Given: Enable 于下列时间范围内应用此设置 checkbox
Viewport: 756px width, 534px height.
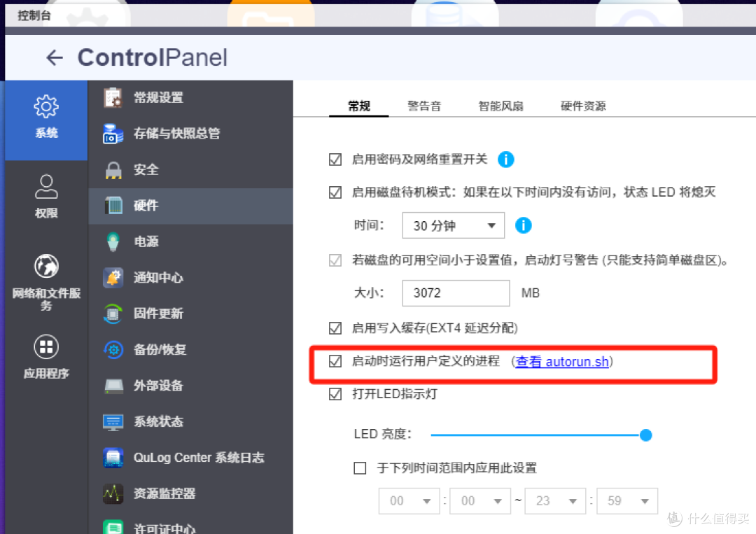Looking at the screenshot, I should coord(360,468).
